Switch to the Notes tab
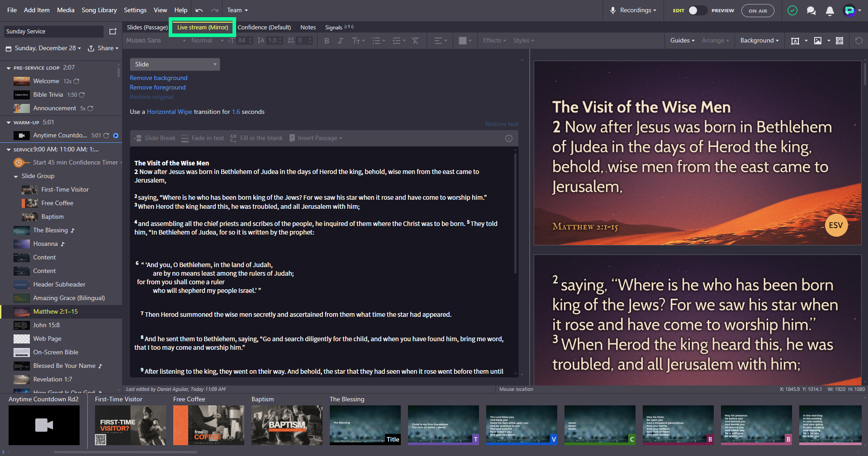The width and height of the screenshot is (868, 456). (308, 28)
